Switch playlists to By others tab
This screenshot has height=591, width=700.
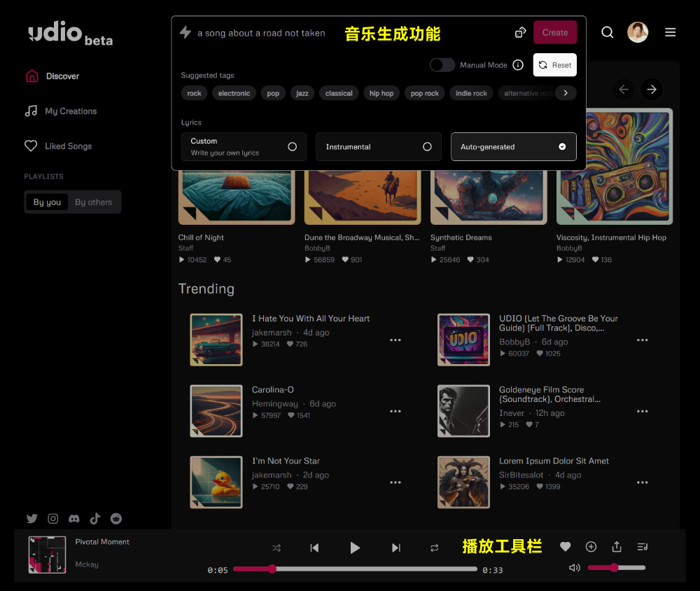tap(93, 202)
